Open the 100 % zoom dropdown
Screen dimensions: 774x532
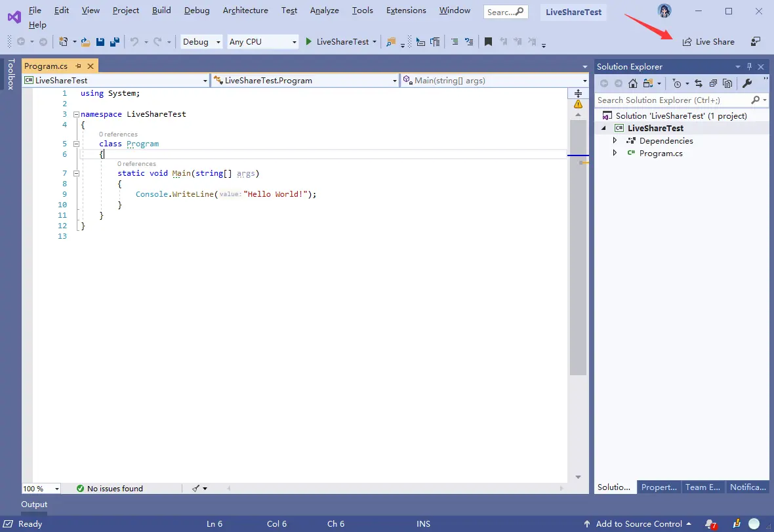pos(41,489)
